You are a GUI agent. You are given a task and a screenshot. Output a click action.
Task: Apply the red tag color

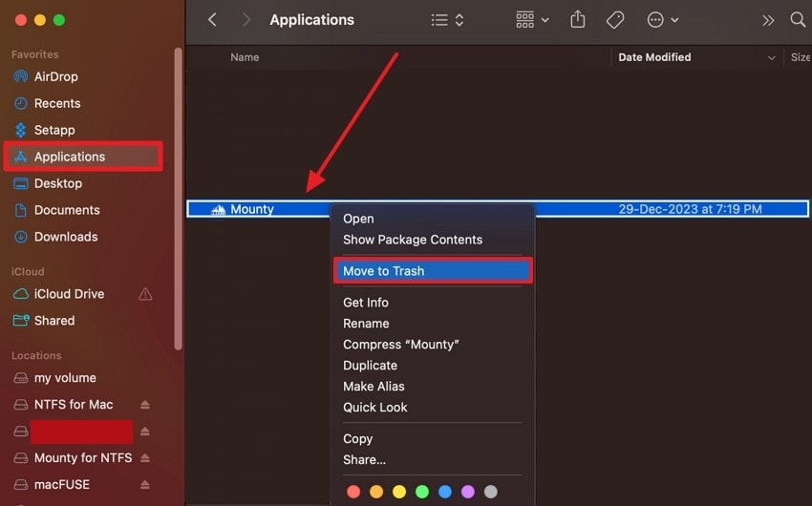click(353, 492)
